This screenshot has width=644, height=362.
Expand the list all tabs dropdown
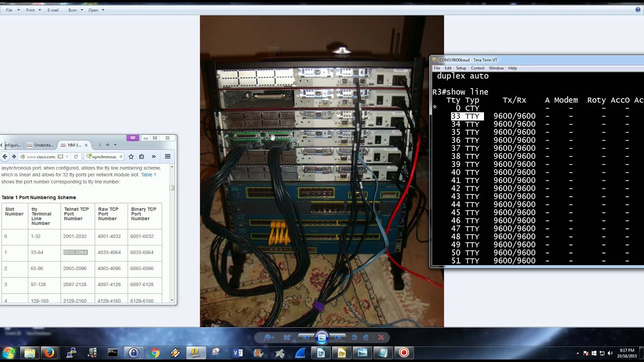tap(115, 145)
